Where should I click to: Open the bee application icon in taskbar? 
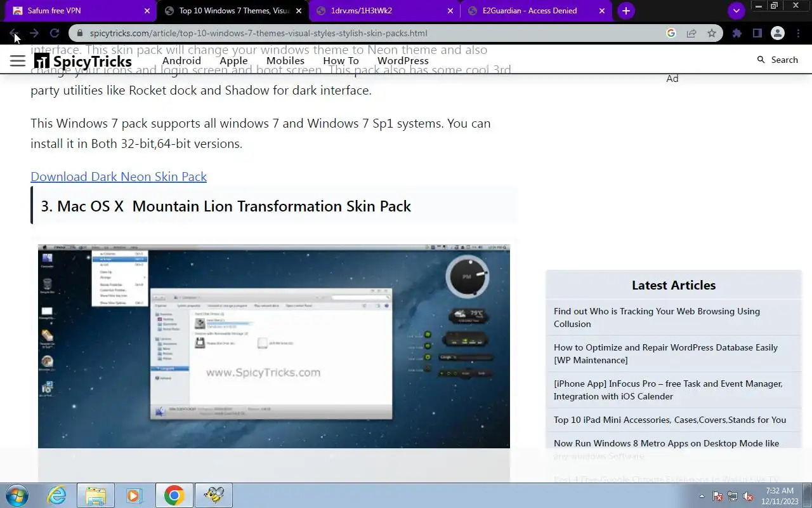coord(214,495)
